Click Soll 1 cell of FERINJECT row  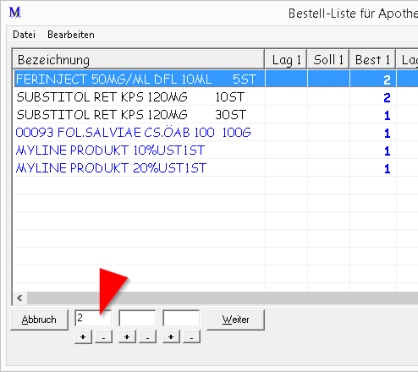[x=328, y=79]
